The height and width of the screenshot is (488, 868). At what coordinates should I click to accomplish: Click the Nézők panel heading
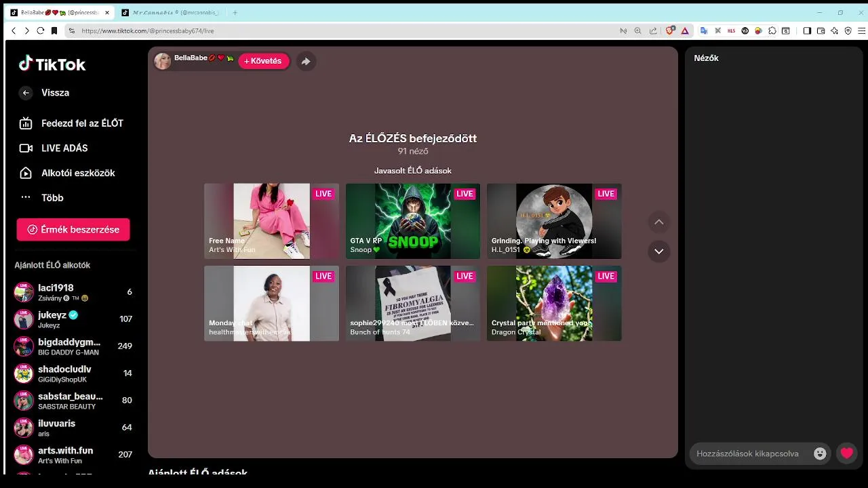pos(706,58)
